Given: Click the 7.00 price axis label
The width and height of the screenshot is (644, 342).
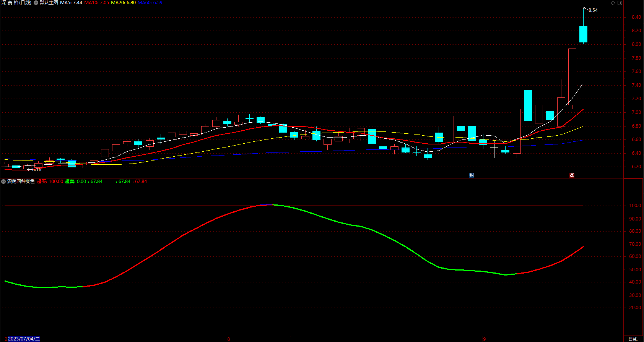Looking at the screenshot, I should coord(636,112).
